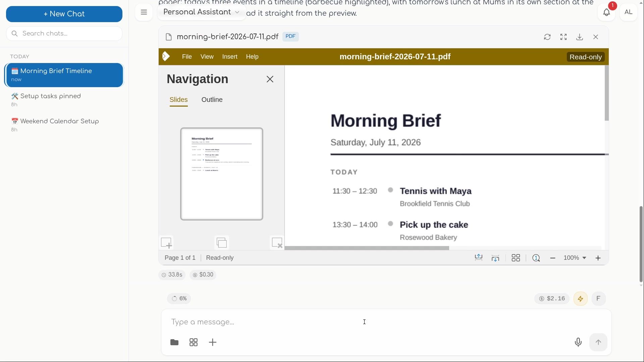Open the notifications bell
The image size is (644, 362).
[606, 12]
